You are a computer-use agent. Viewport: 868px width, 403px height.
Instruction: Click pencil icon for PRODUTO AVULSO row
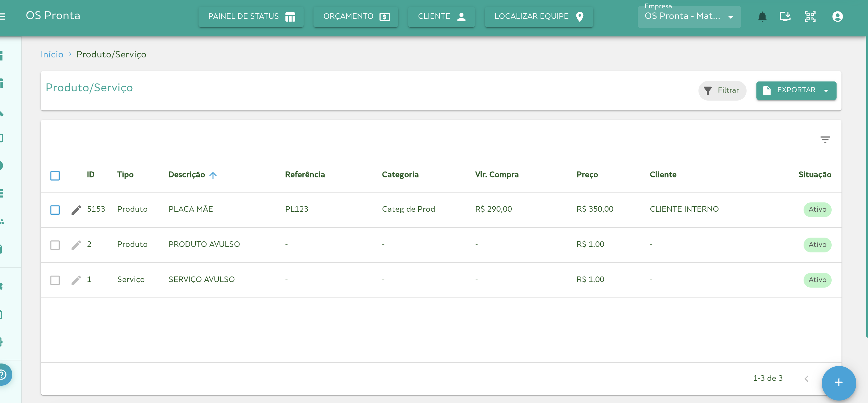pos(76,245)
